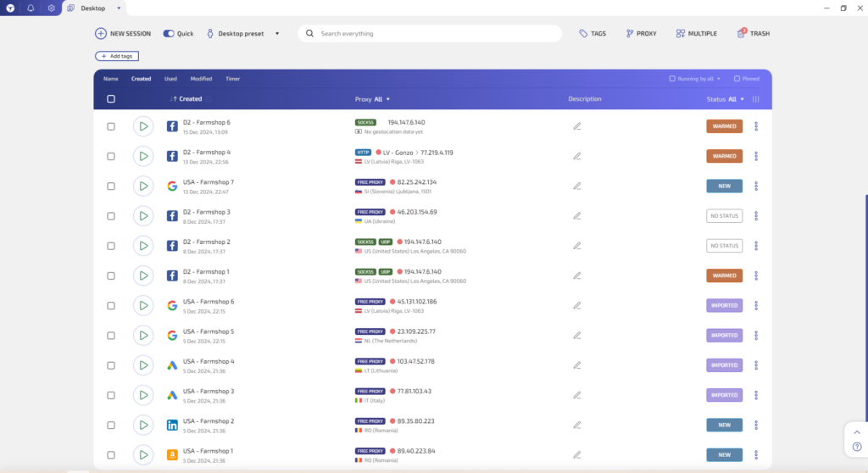Viewport: 868px width, 473px height.
Task: Click the Multiple sessions icon
Action: pyautogui.click(x=696, y=34)
